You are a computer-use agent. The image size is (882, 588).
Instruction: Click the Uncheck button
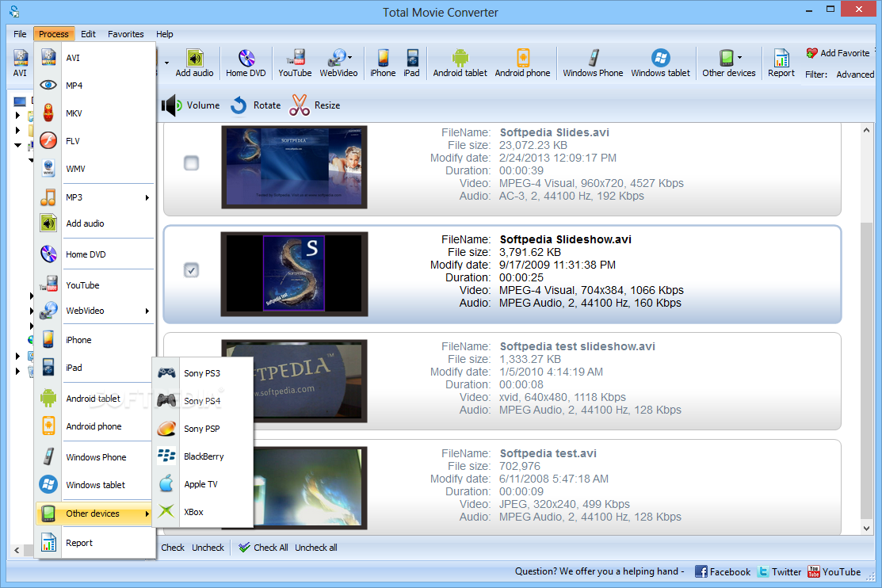click(x=208, y=548)
